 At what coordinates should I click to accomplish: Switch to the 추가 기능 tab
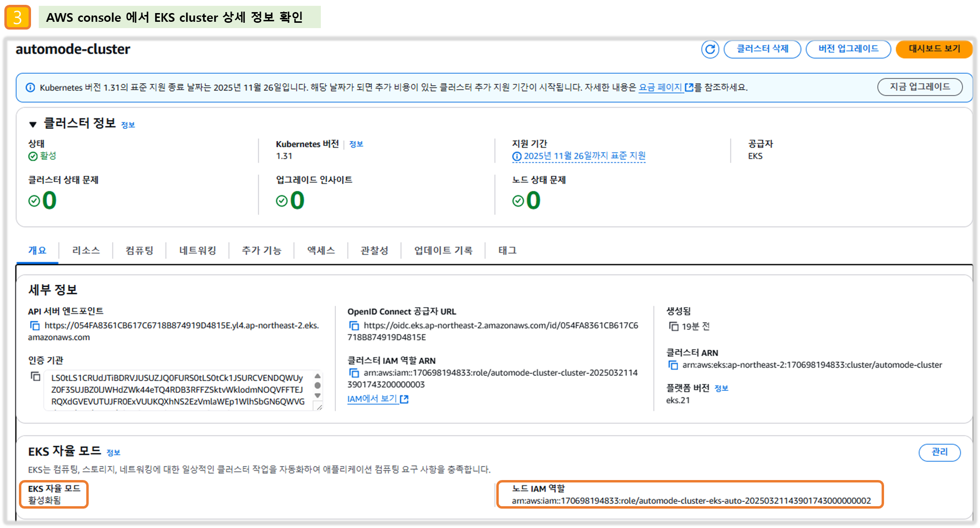[x=262, y=250]
